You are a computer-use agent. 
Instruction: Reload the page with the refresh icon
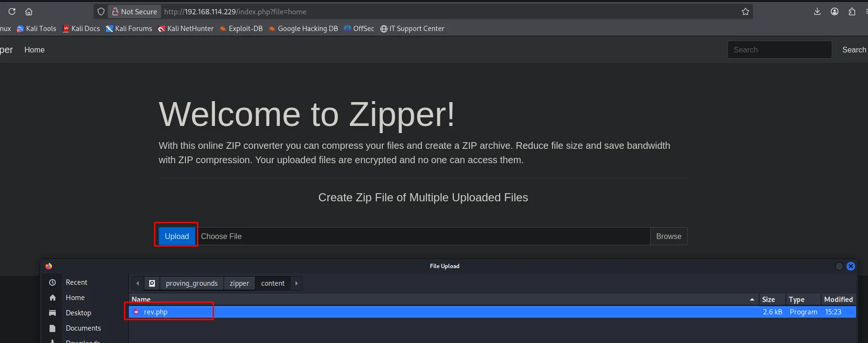pyautogui.click(x=12, y=11)
